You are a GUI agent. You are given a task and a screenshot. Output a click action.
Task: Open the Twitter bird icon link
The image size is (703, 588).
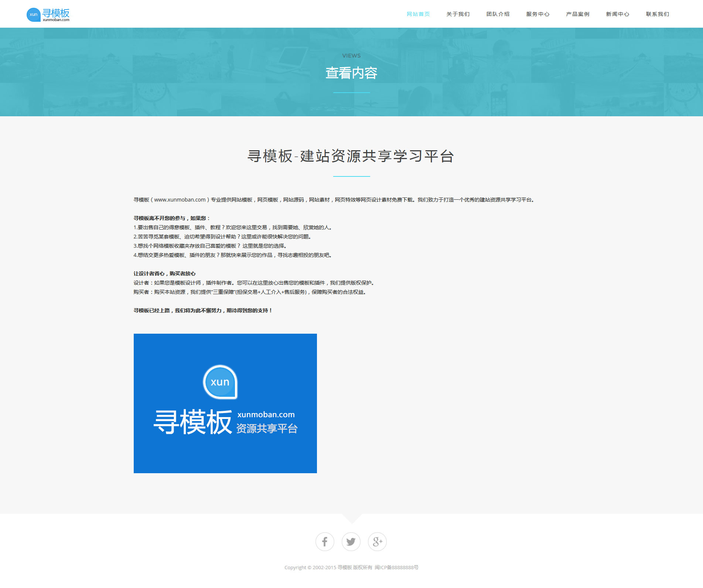click(x=351, y=541)
